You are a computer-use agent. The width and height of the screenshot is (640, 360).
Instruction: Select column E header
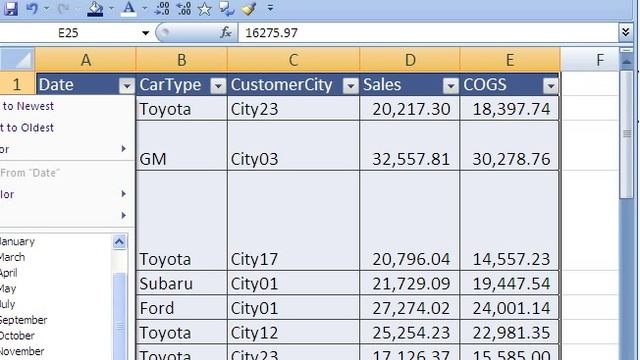click(510, 60)
